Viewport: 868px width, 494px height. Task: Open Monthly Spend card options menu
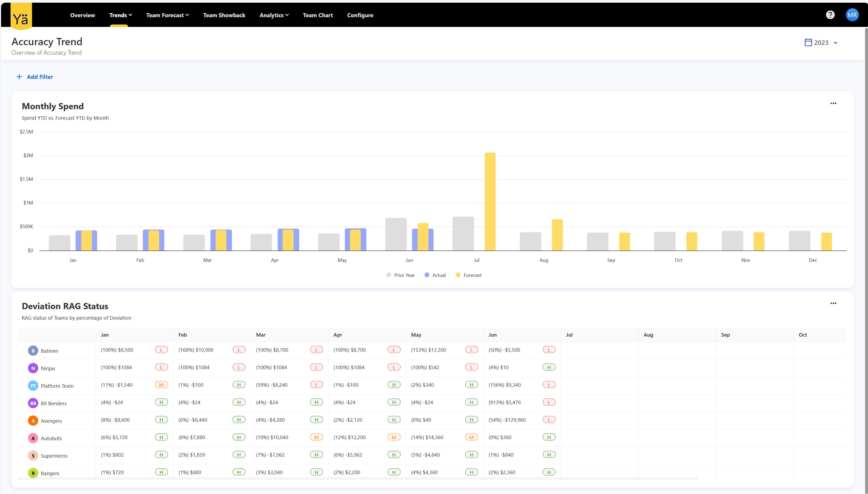tap(833, 104)
